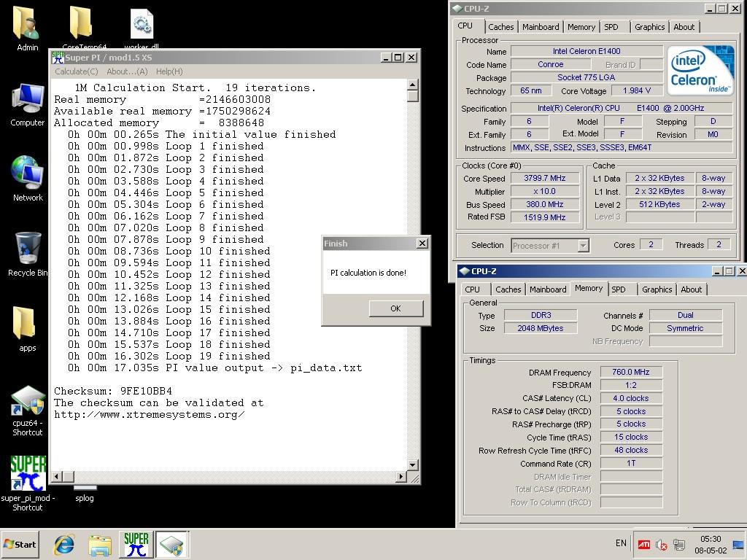747x560 pixels.
Task: Launch the super_pi_mod shortcut icon
Action: coord(28,473)
